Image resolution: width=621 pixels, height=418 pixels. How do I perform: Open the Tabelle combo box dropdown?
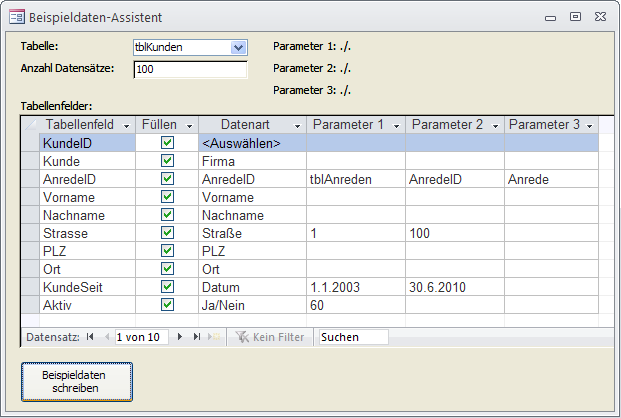tap(238, 47)
